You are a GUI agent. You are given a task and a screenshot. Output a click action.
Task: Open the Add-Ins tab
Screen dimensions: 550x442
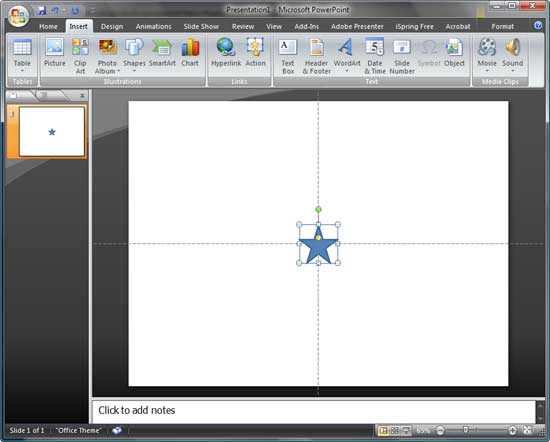pos(307,27)
